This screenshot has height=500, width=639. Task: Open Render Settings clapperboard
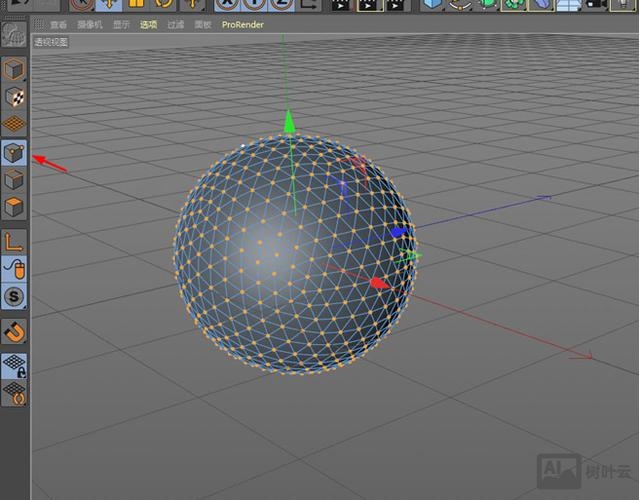tap(397, 5)
